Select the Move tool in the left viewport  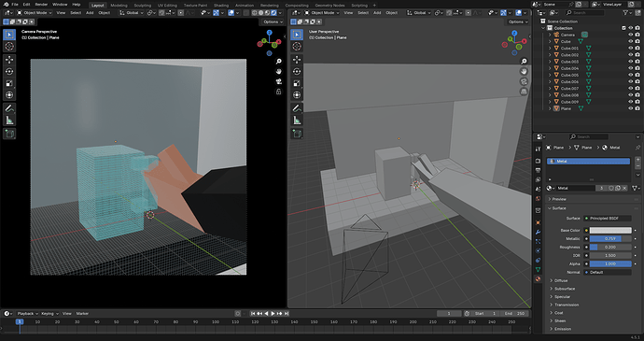click(9, 60)
